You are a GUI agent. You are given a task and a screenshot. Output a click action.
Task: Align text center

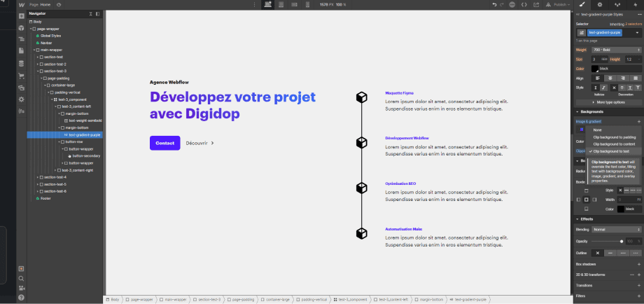click(x=610, y=78)
